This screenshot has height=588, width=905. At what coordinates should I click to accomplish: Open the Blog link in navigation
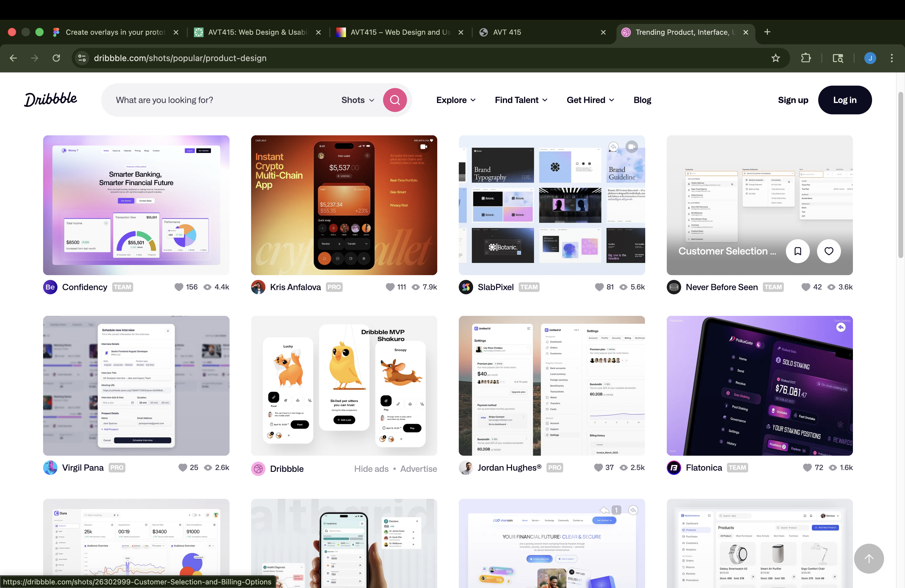[x=642, y=100]
